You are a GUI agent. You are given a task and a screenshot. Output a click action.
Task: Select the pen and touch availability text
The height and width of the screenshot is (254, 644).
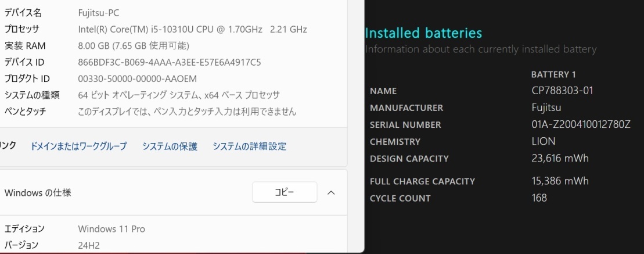pos(187,112)
